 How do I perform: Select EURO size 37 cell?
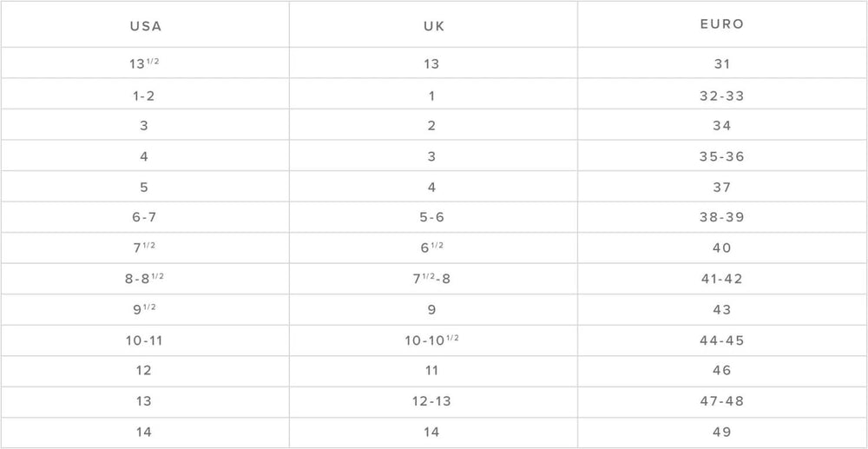click(x=721, y=188)
